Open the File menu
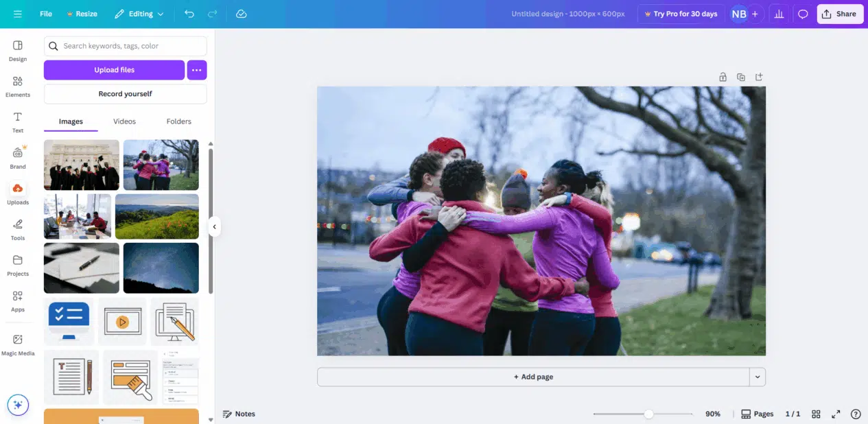The width and height of the screenshot is (868, 424). pos(45,13)
